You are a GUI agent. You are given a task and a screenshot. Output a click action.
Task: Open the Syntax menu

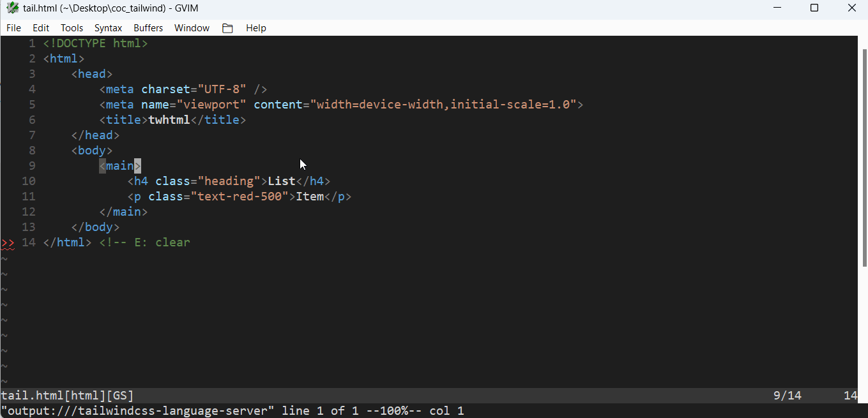(107, 27)
